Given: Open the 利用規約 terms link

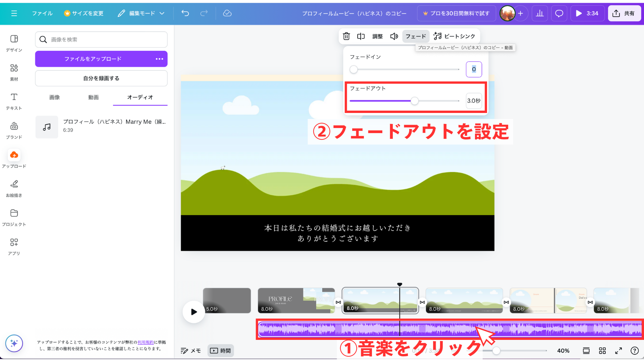Looking at the screenshot, I should point(146,342).
